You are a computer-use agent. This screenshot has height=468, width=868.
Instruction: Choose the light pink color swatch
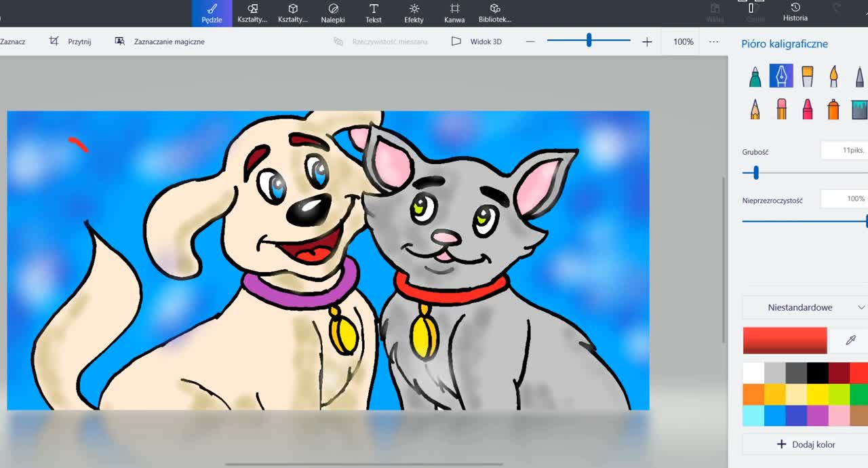[840, 416]
